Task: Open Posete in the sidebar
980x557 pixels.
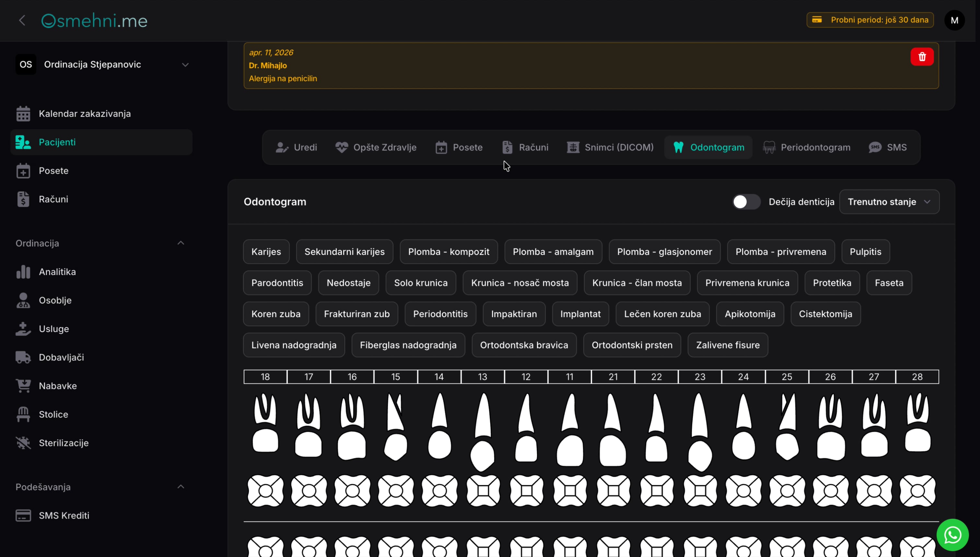Action: click(x=101, y=171)
